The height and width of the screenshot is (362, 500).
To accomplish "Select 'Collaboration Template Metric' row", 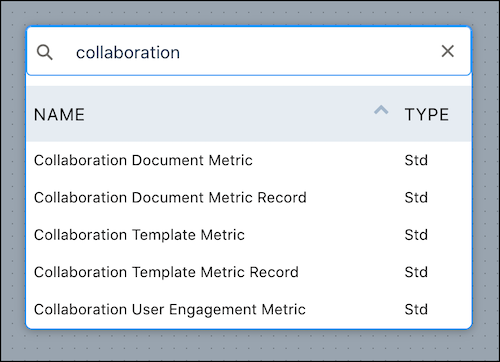I will (x=249, y=235).
